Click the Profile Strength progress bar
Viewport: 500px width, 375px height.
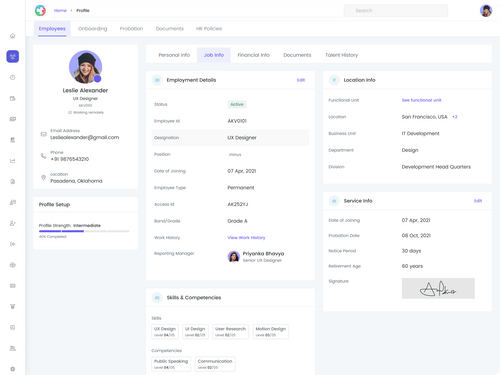[x=84, y=231]
